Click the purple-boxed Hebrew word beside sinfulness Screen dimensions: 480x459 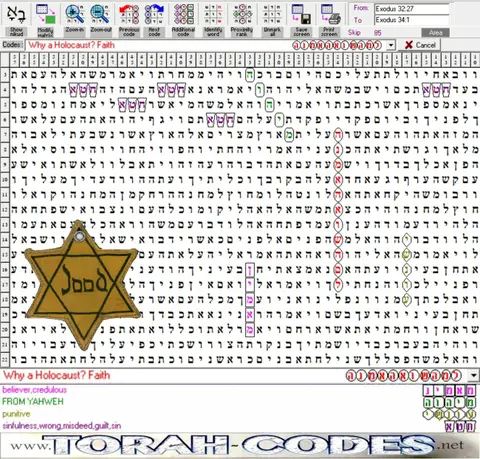point(460,426)
